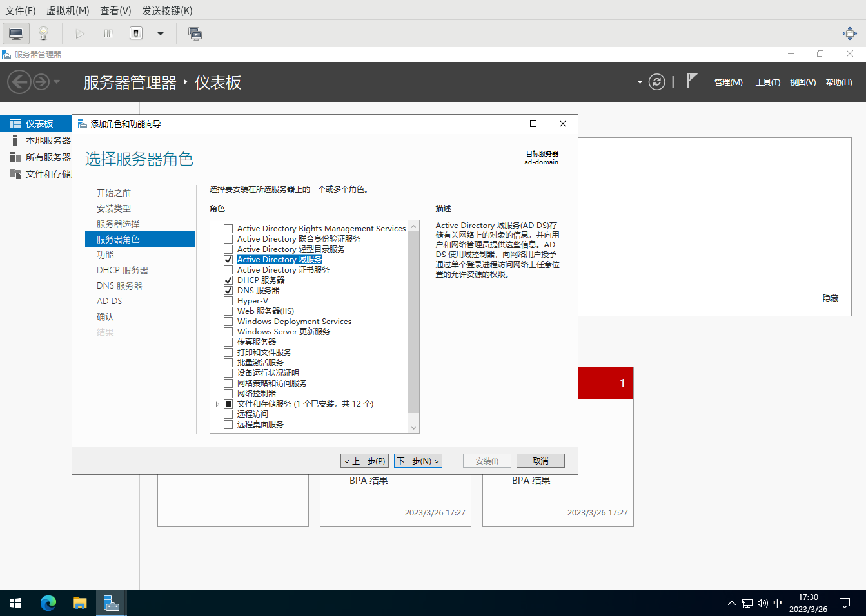This screenshot has width=866, height=616.
Task: Click the volume icon in system tray
Action: click(763, 603)
